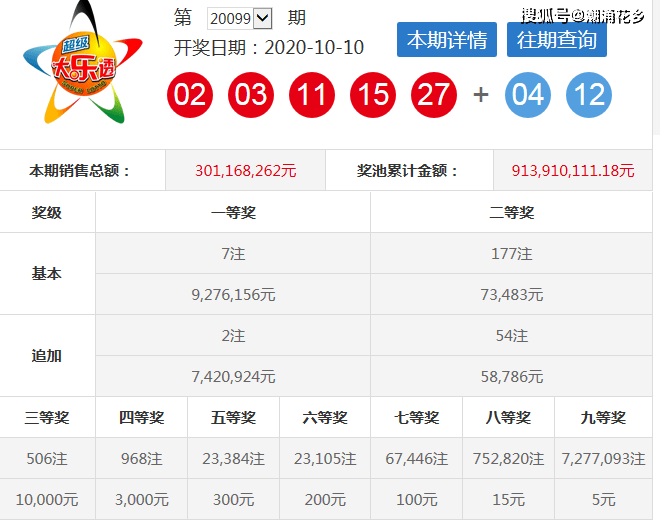Click the 四等奖 header
The height and width of the screenshot is (520, 660).
coord(141,418)
